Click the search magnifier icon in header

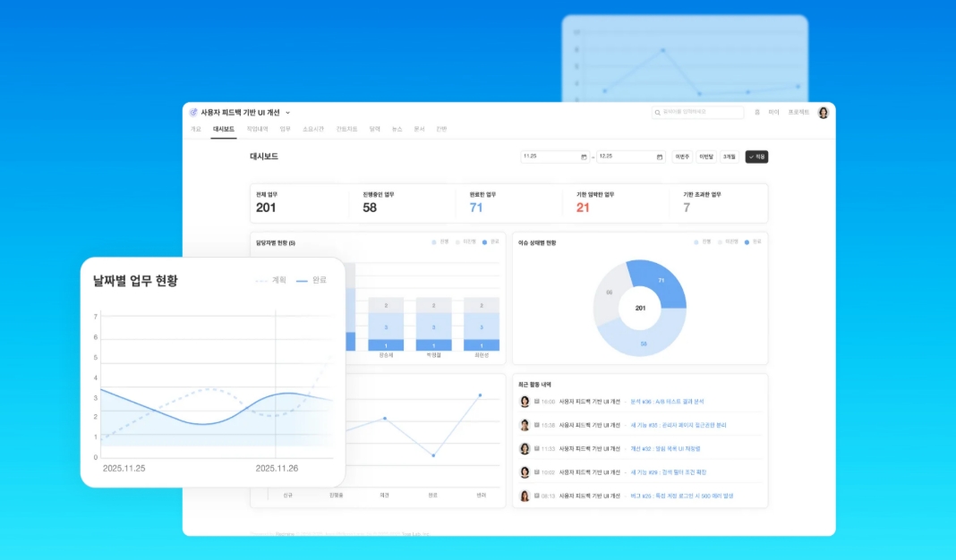point(659,113)
